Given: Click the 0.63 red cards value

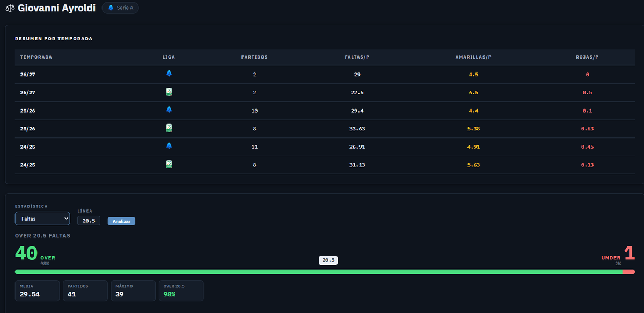Looking at the screenshot, I should [x=587, y=129].
